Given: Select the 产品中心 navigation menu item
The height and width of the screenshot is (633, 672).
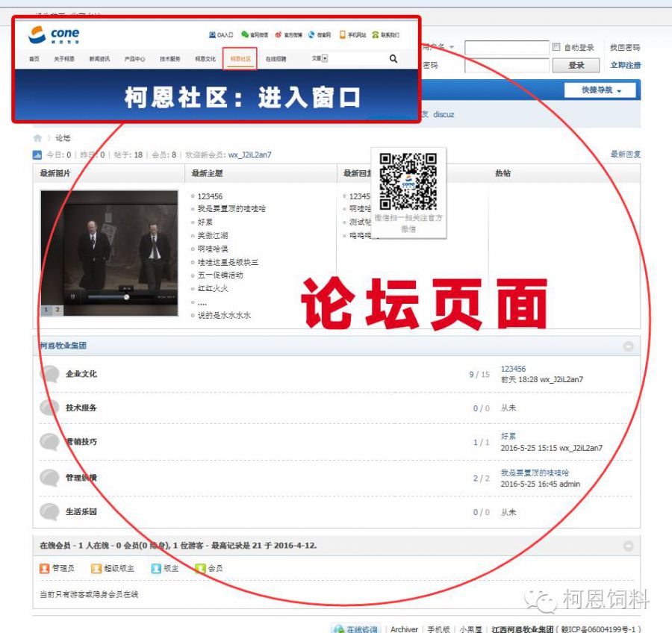Looking at the screenshot, I should tap(134, 59).
